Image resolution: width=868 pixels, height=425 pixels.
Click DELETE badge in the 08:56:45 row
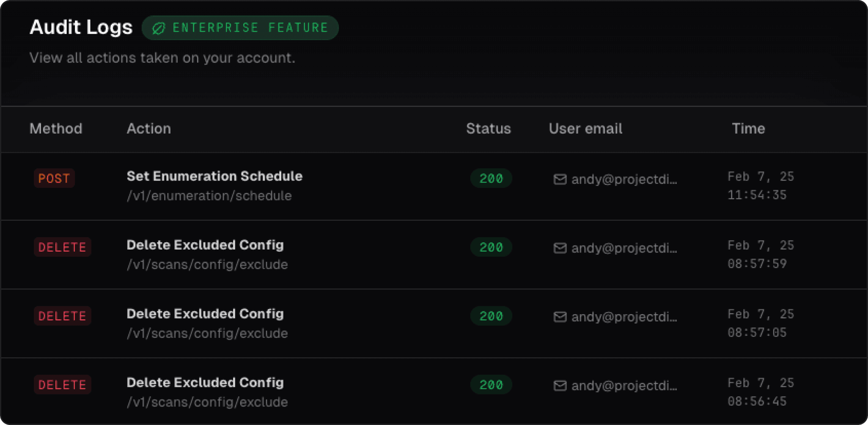[x=62, y=385]
